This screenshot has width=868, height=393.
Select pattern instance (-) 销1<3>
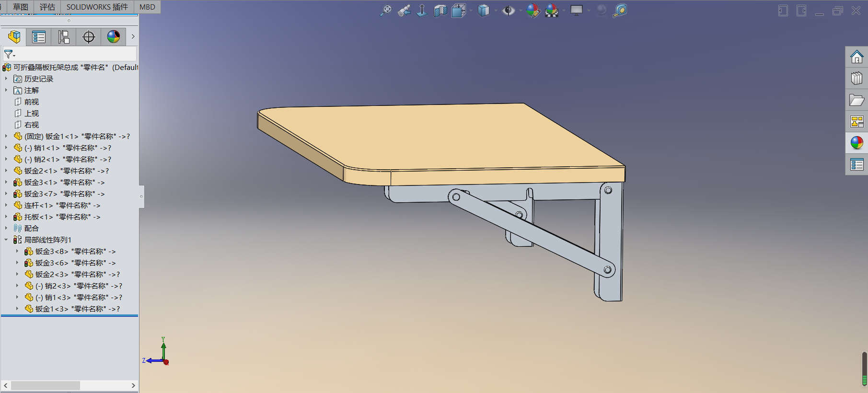tap(73, 297)
